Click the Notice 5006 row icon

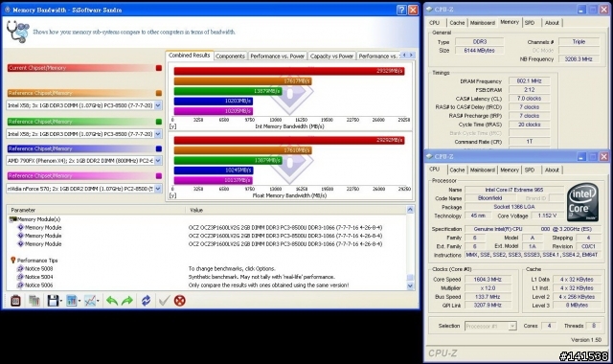tap(20, 285)
